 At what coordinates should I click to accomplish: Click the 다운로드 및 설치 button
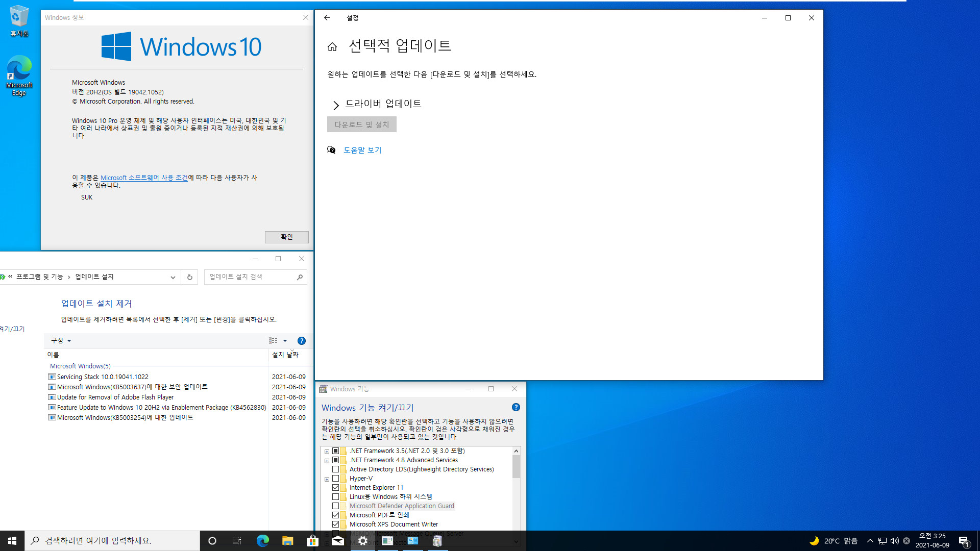(362, 124)
